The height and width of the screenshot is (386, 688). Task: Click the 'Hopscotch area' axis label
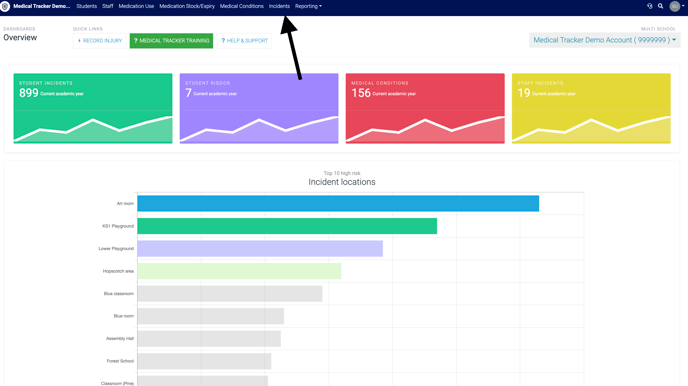click(x=118, y=271)
